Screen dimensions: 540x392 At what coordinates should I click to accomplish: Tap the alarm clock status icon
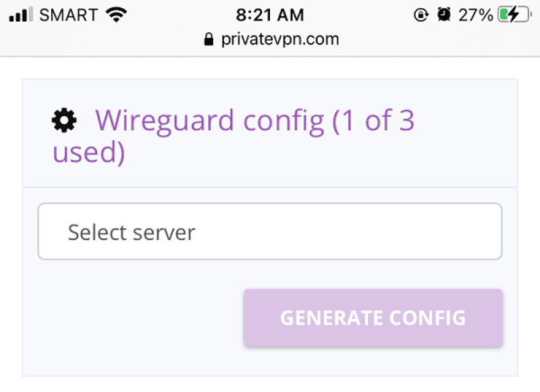tap(443, 15)
